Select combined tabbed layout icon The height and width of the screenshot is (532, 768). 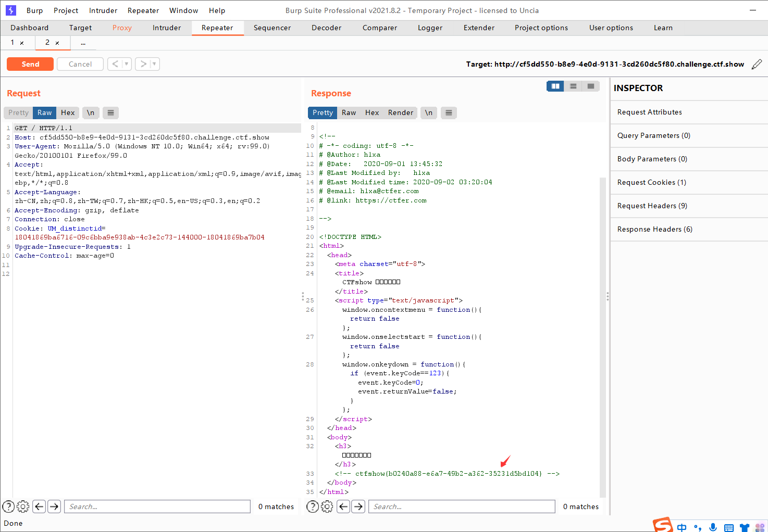point(591,86)
